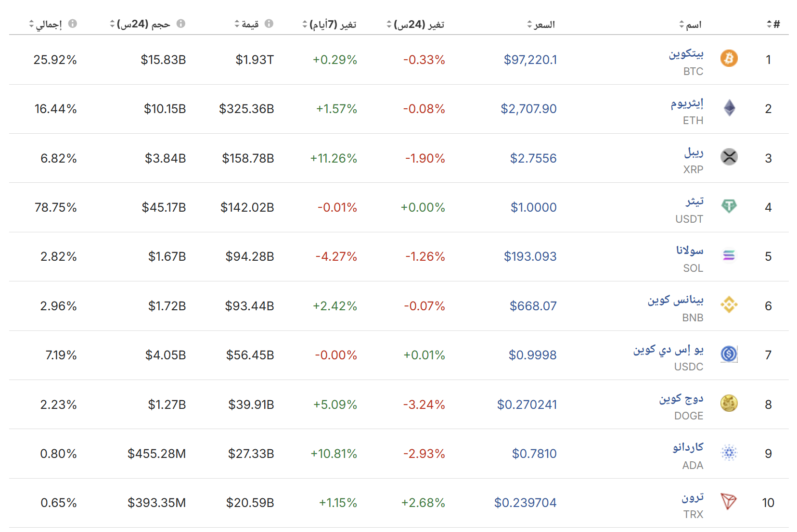Click the Bitcoin coin logo icon
Viewport: 797px width, 532px height.
click(729, 58)
